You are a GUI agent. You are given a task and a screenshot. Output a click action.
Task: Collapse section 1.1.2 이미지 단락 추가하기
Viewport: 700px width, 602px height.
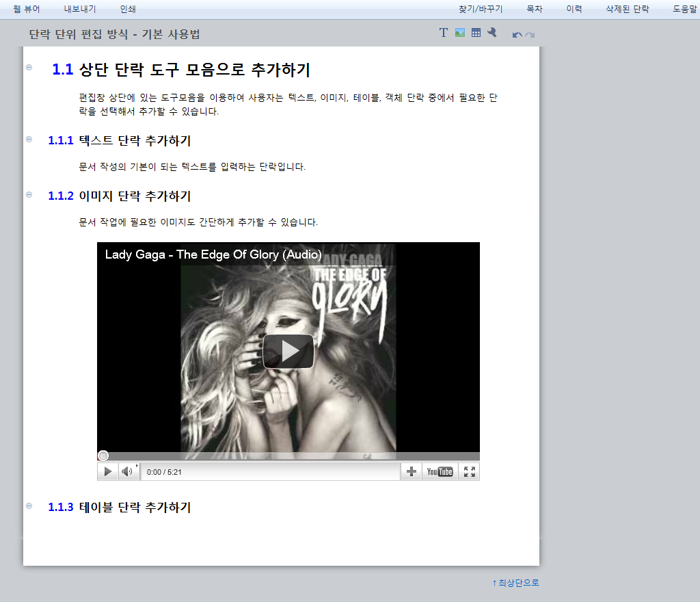pos(29,195)
